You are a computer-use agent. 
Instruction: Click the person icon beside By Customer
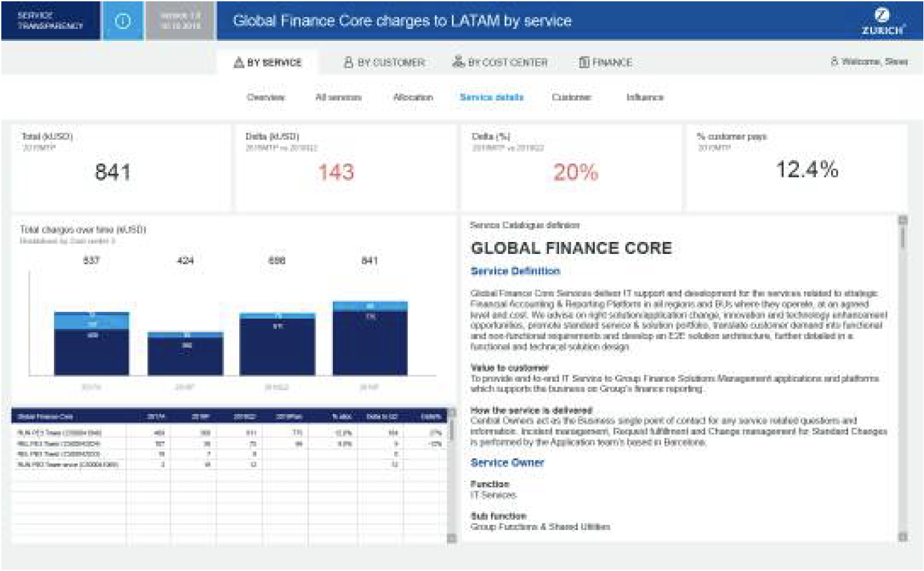(x=349, y=63)
